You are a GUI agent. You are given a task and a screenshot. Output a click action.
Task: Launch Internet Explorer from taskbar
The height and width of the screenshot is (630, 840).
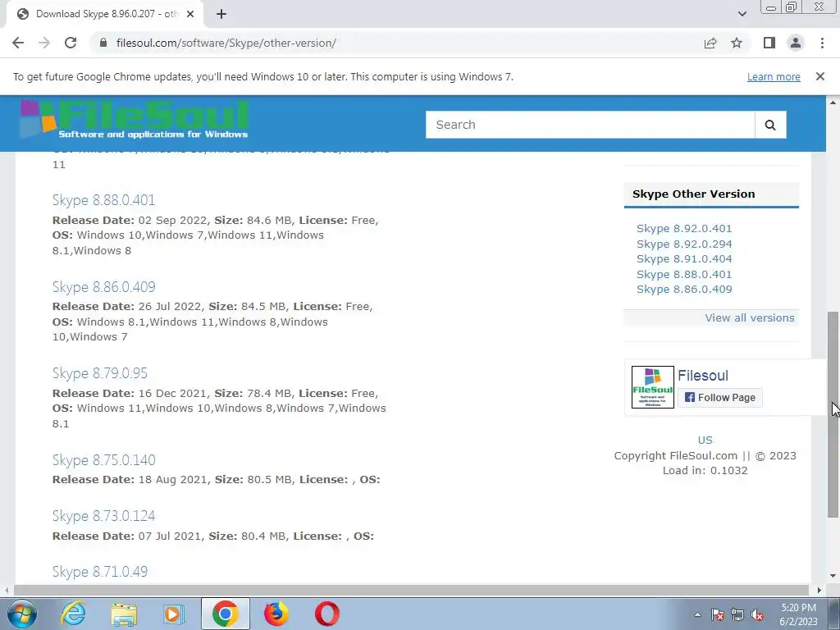(72, 614)
